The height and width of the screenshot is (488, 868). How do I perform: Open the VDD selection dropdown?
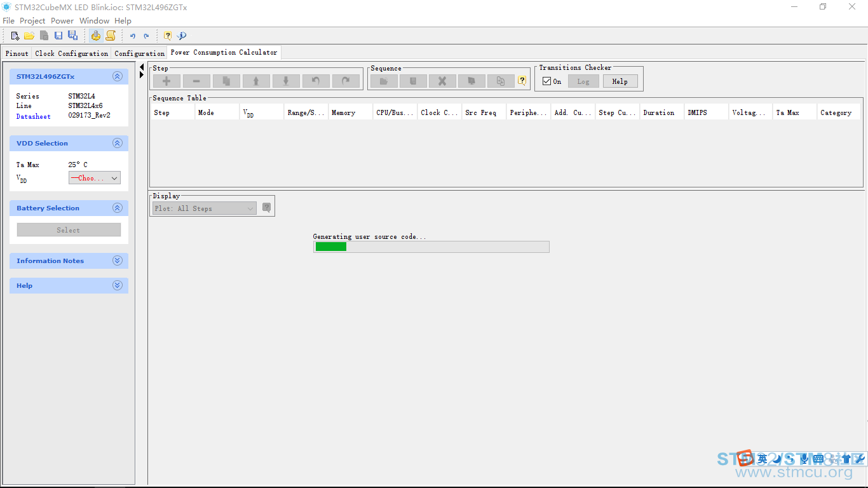(x=94, y=178)
